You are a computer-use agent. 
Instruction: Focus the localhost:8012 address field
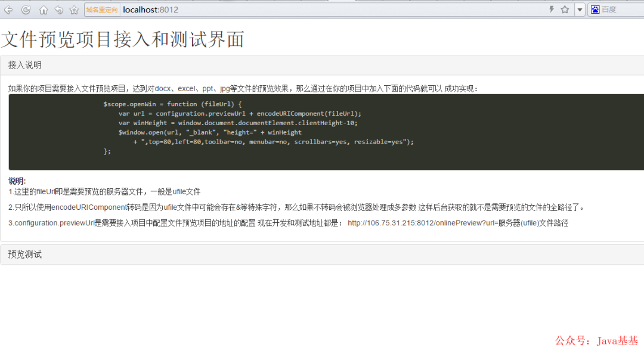[x=333, y=10]
